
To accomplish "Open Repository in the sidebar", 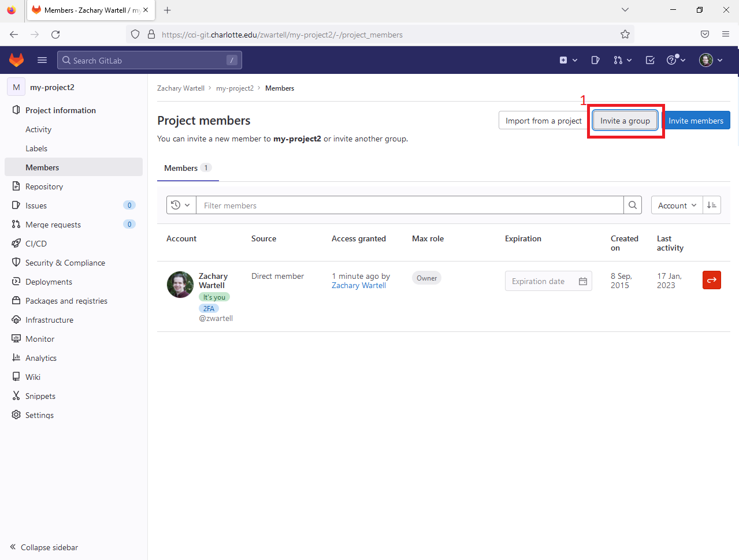I will [x=44, y=186].
